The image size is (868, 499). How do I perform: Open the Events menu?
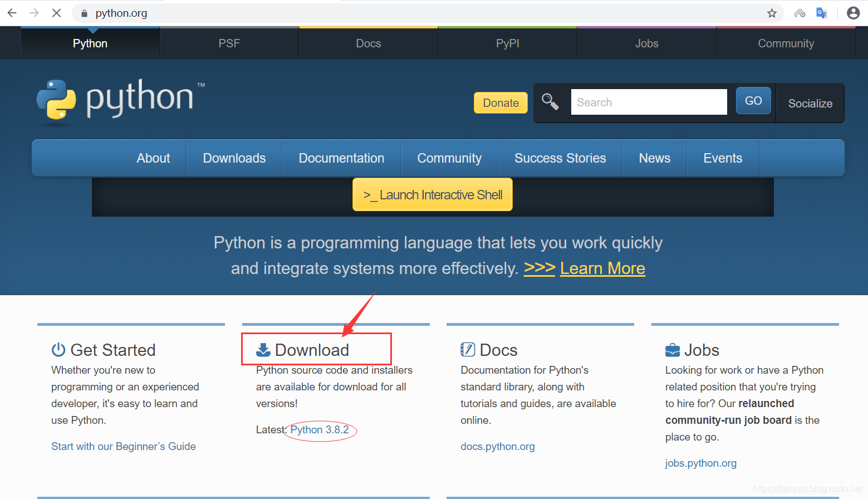(723, 158)
